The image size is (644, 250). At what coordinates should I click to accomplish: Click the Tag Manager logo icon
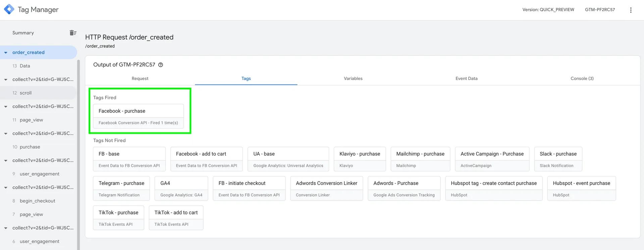pos(9,9)
